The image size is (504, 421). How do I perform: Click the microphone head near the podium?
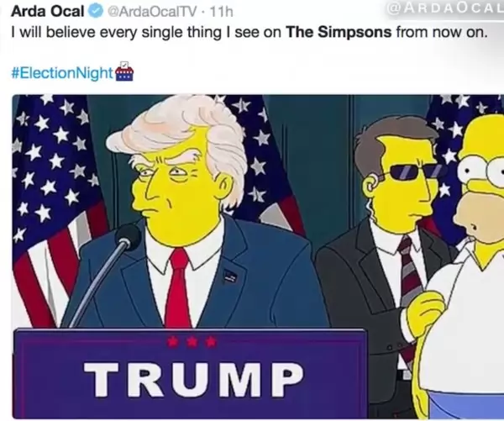click(x=128, y=236)
